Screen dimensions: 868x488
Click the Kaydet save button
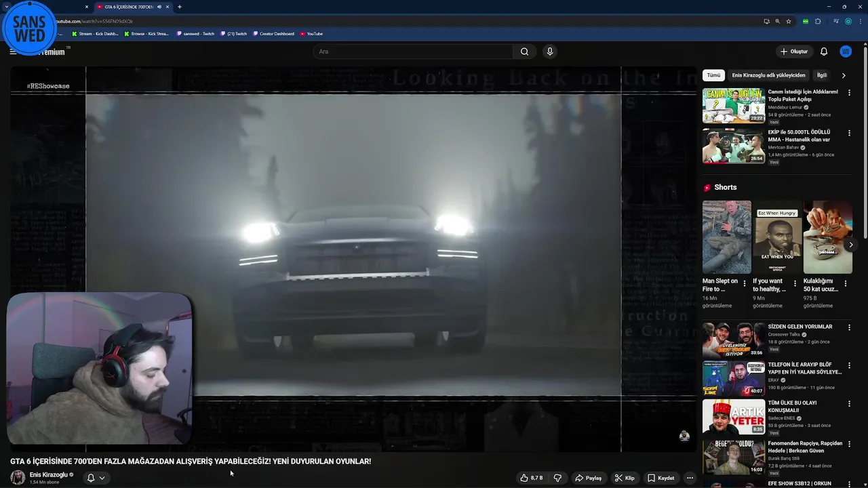(x=660, y=478)
